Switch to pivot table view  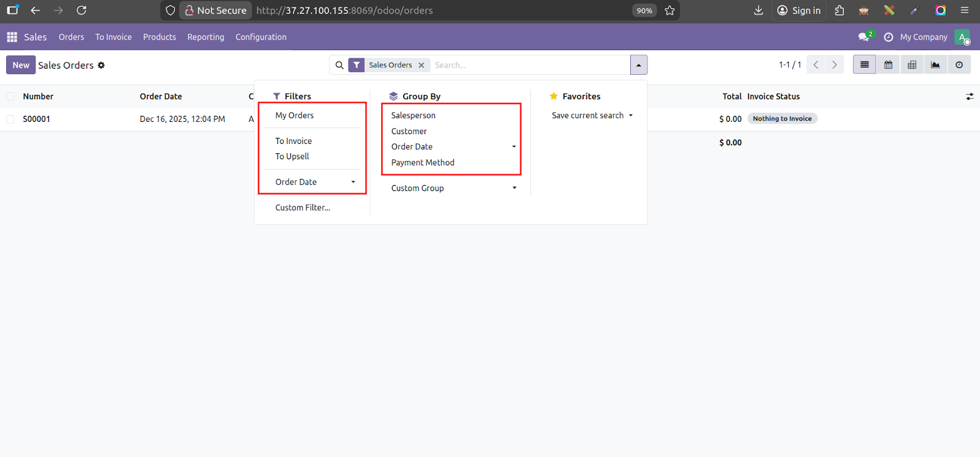click(x=912, y=65)
